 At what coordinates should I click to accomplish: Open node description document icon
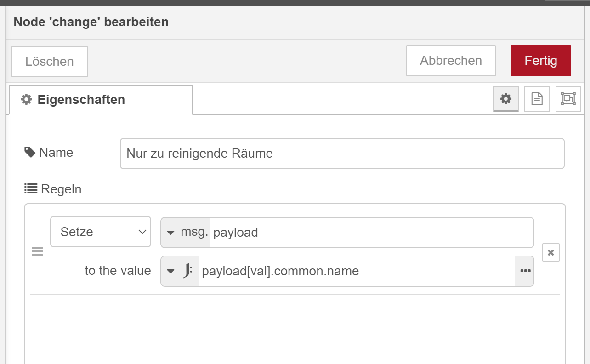click(x=537, y=99)
